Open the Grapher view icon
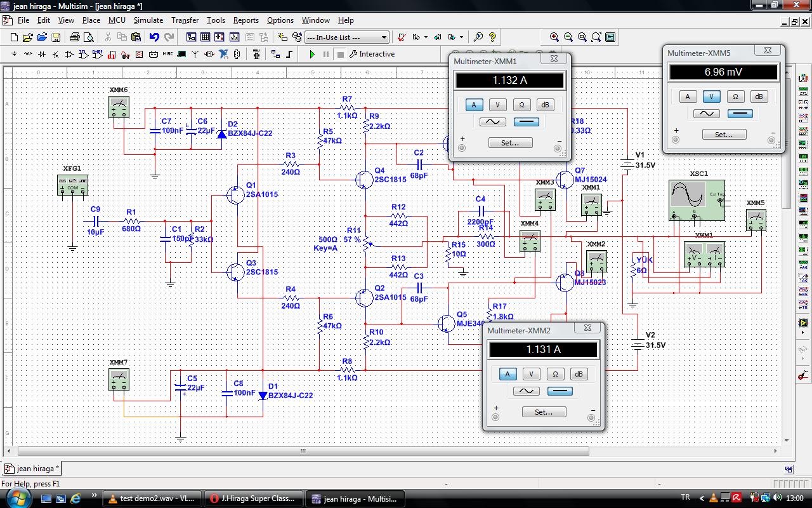Image resolution: width=812 pixels, height=508 pixels. [x=235, y=37]
